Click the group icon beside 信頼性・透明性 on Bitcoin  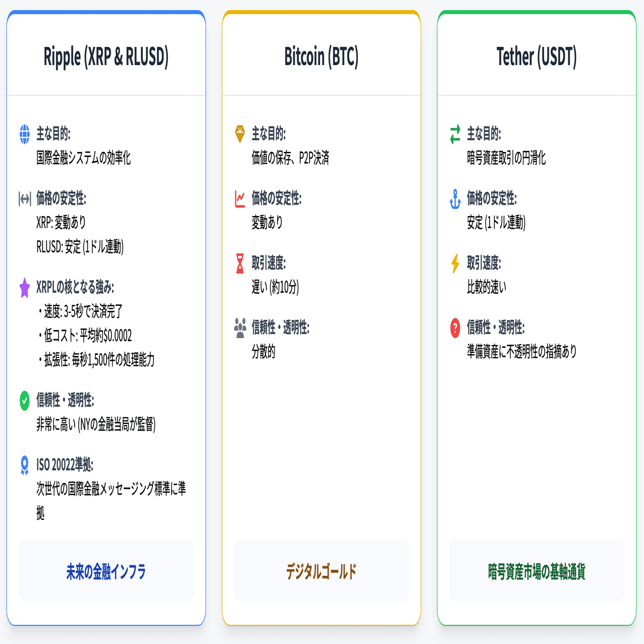coord(239,327)
